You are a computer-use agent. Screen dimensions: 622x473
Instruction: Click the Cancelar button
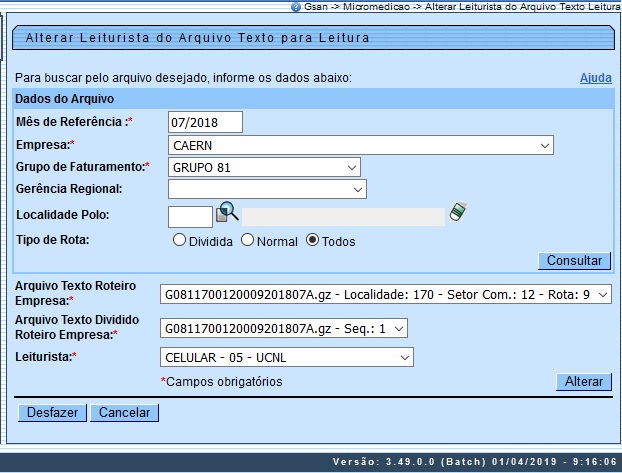click(x=124, y=412)
